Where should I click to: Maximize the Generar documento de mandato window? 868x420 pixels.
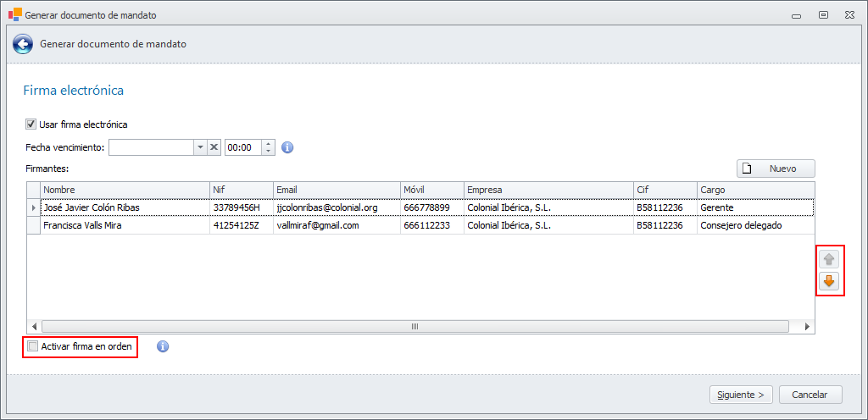(823, 15)
